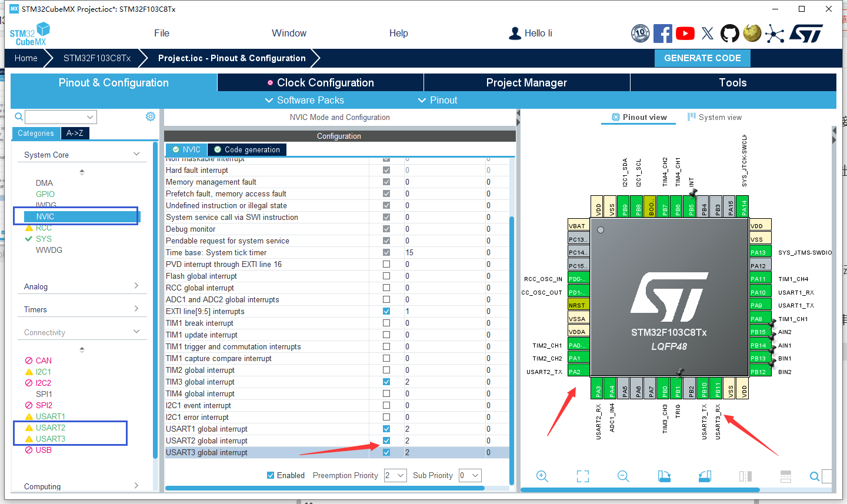Click the STM32F103C8Tx breadcrumb
Viewport: 847px width, 504px height.
coord(97,58)
